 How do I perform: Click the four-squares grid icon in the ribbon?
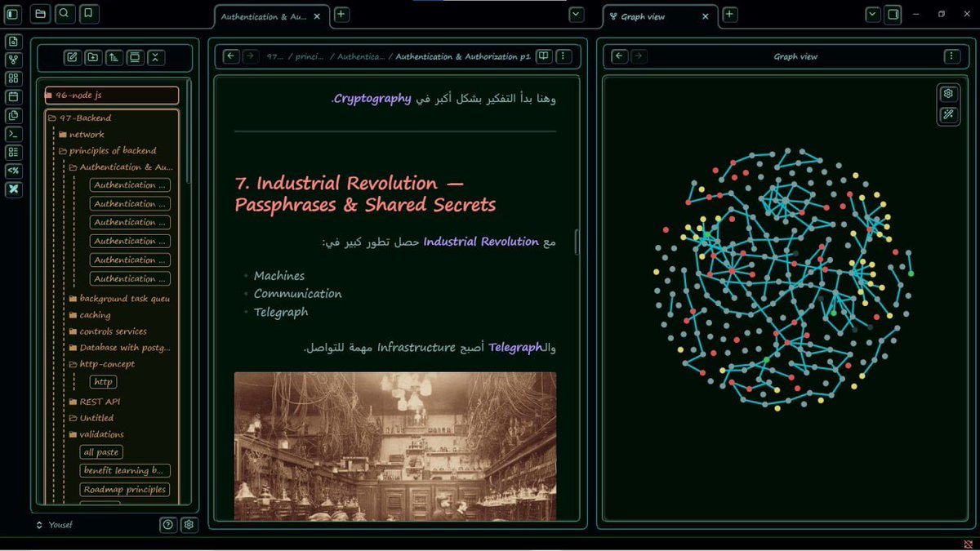point(13,78)
